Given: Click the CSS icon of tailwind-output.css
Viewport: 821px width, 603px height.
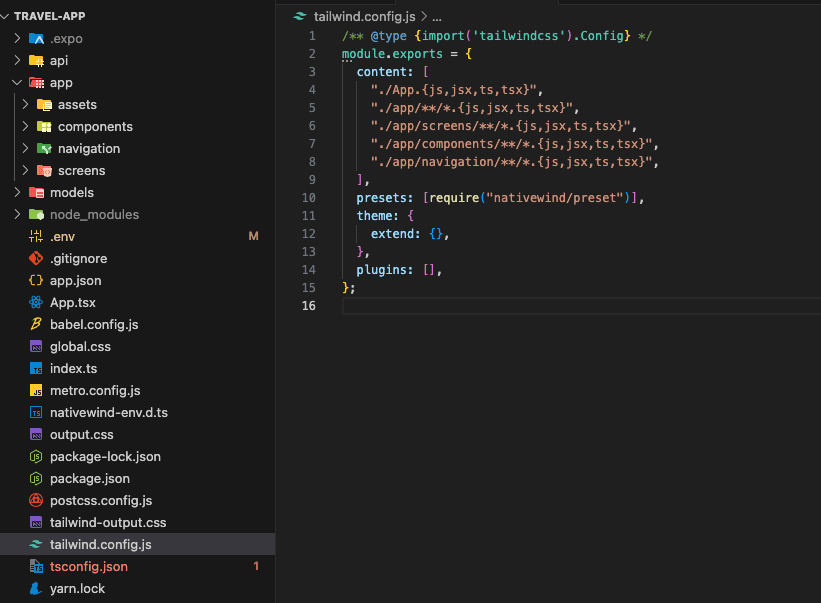Looking at the screenshot, I should click(x=36, y=522).
